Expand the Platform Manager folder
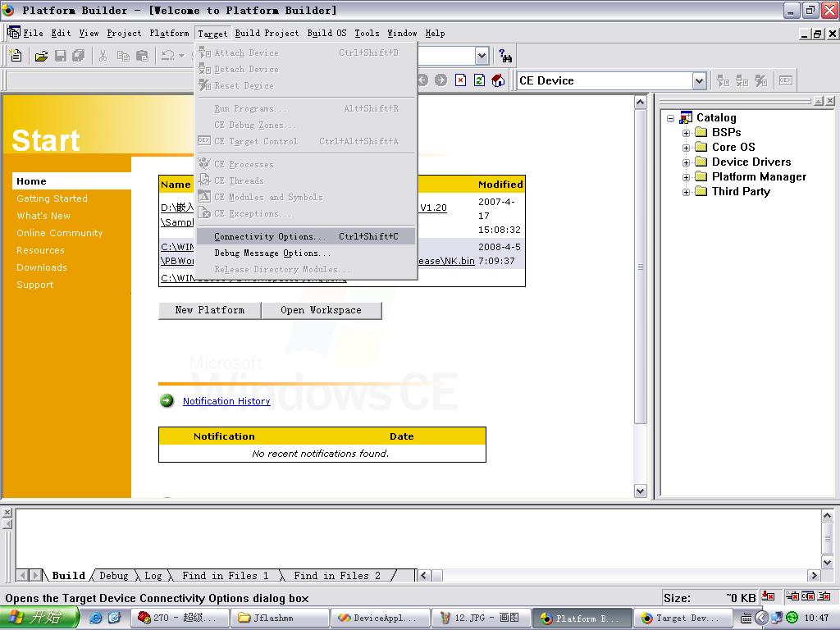Viewport: 840px width, 630px height. coord(686,177)
